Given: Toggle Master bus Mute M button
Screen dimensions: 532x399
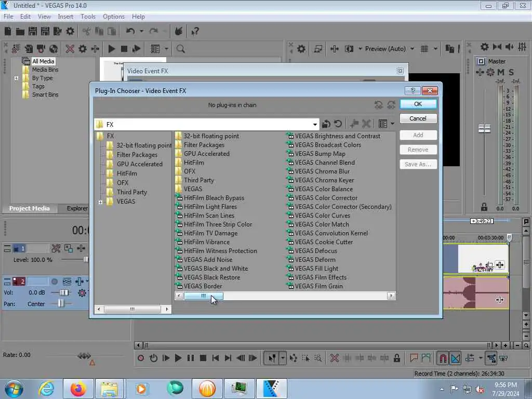Looking at the screenshot, I should coord(501,72).
